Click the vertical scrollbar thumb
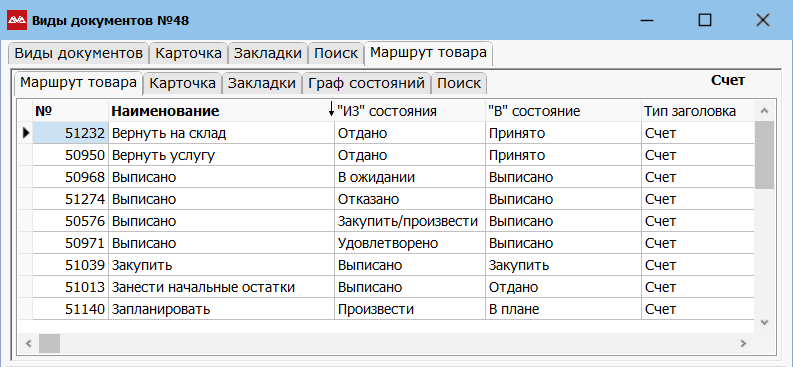 (x=764, y=155)
